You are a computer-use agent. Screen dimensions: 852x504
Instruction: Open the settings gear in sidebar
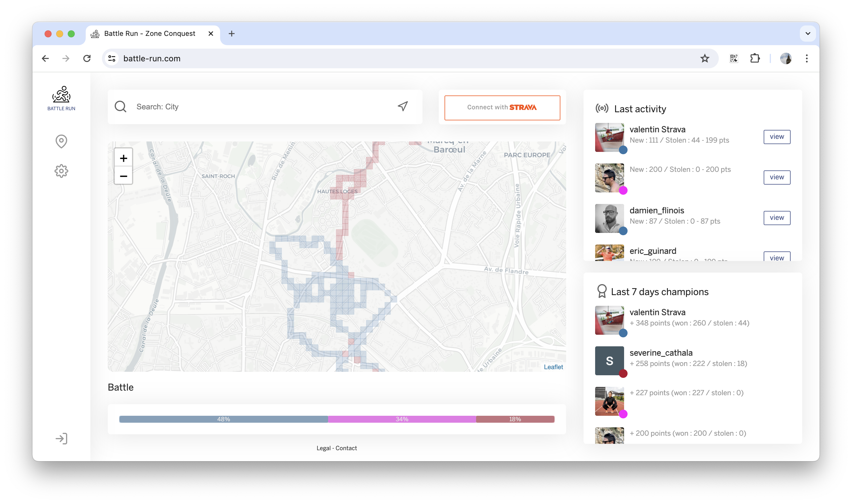click(61, 171)
